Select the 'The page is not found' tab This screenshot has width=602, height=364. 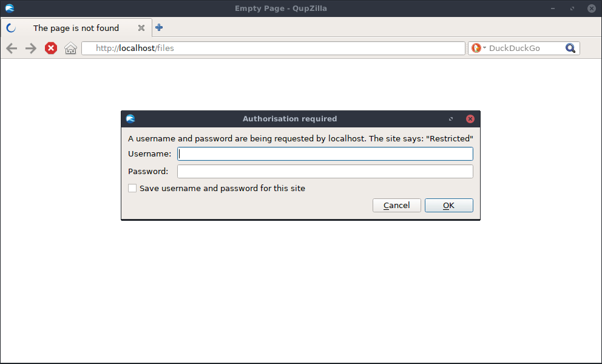point(76,28)
